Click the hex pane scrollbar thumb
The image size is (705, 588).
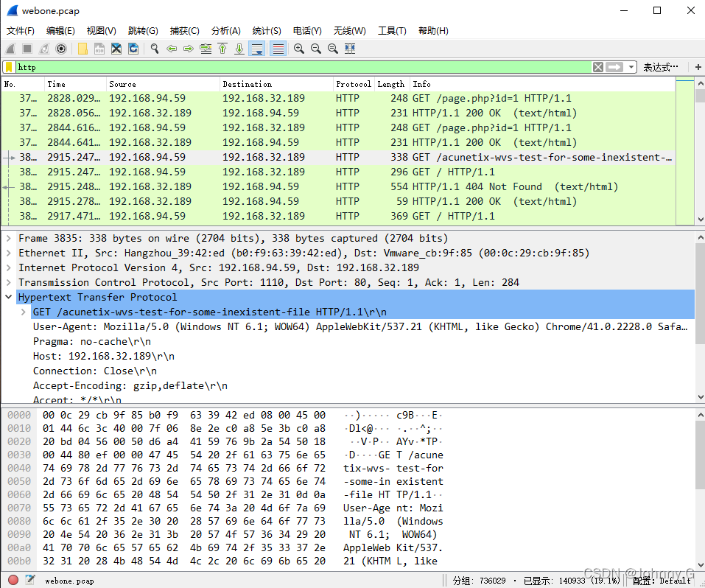pos(700,455)
